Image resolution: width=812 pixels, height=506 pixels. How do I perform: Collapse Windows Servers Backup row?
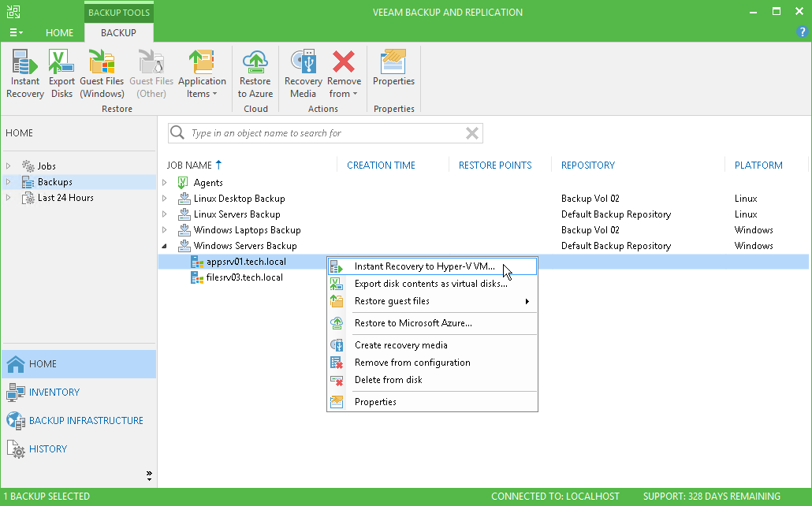coord(165,245)
